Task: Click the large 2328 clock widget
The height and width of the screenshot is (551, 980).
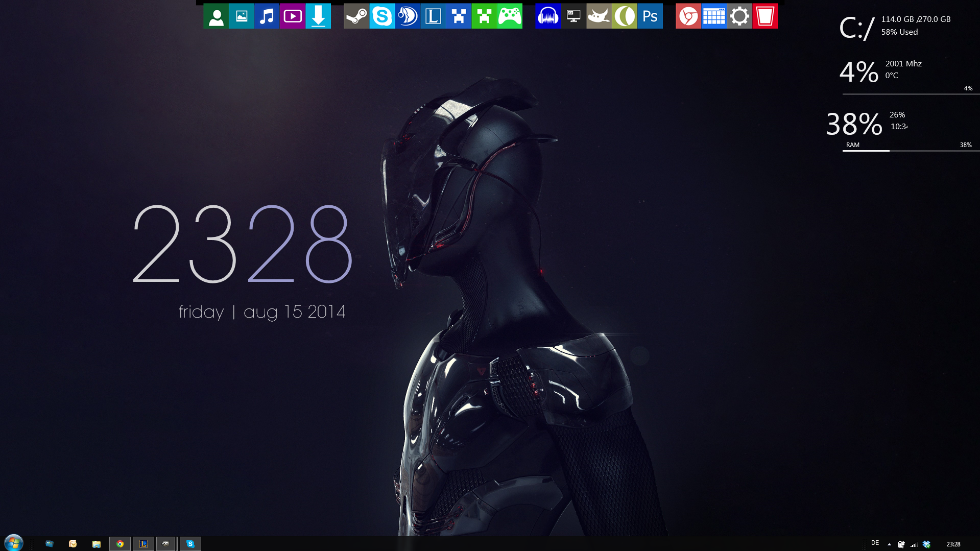Action: 243,244
